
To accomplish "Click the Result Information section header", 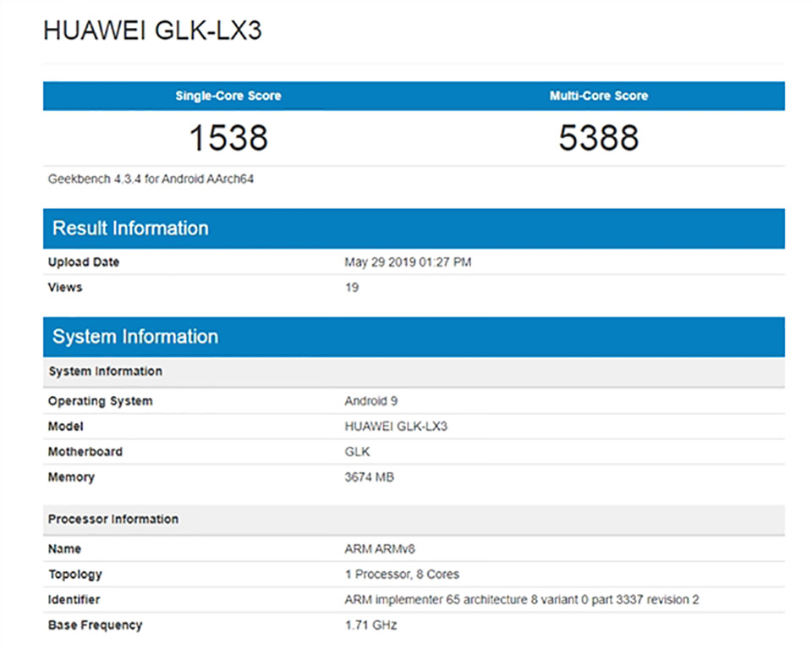I will [130, 229].
